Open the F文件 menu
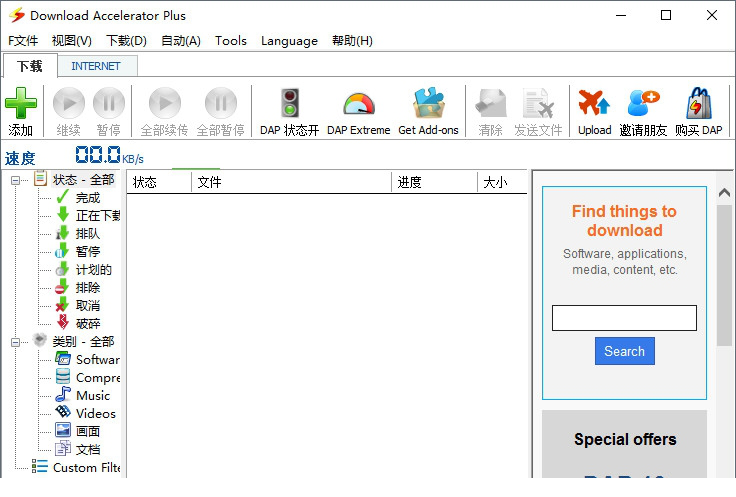 [x=23, y=41]
